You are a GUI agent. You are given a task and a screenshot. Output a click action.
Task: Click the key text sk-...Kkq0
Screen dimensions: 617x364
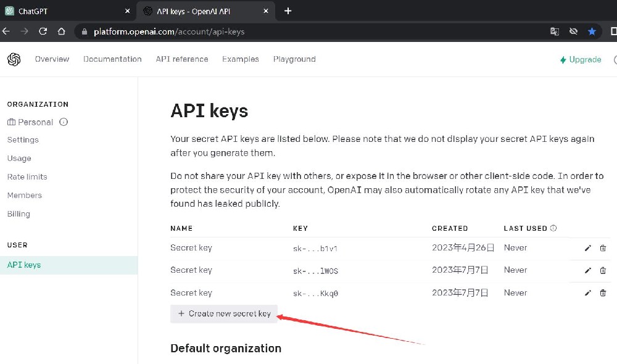(x=315, y=294)
